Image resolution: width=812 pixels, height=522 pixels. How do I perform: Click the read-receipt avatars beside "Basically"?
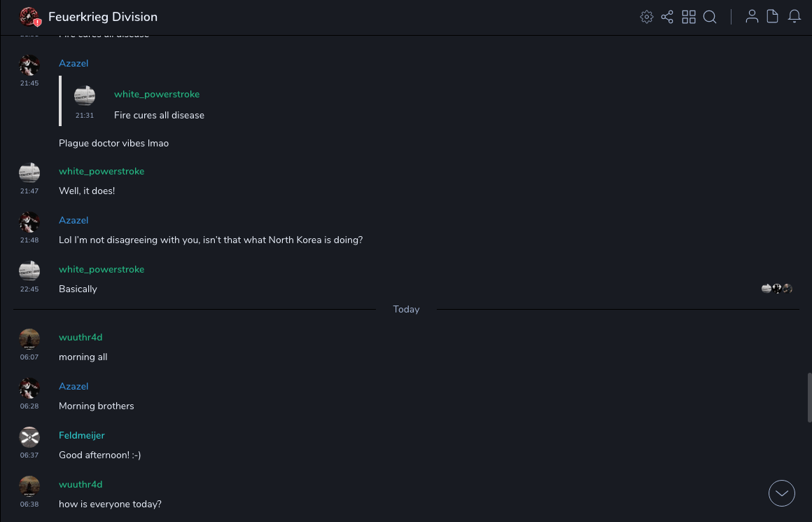777,289
